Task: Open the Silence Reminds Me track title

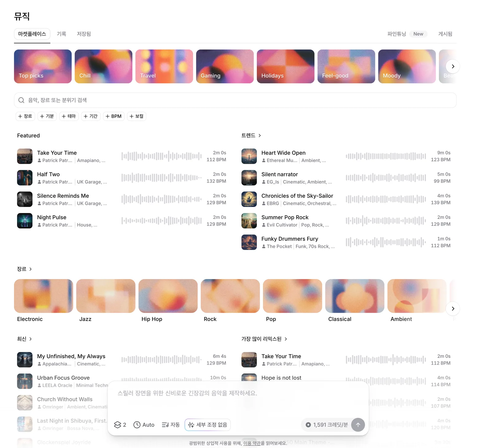Action: coord(63,196)
